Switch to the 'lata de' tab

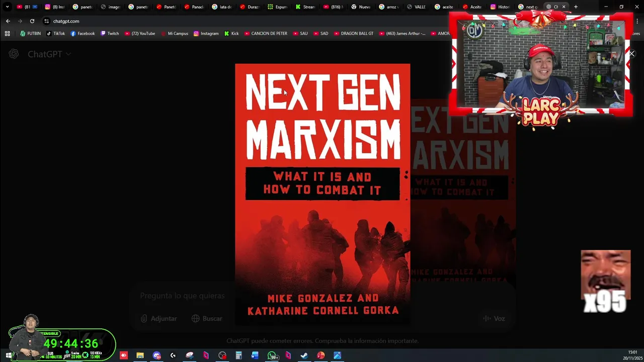click(222, 7)
